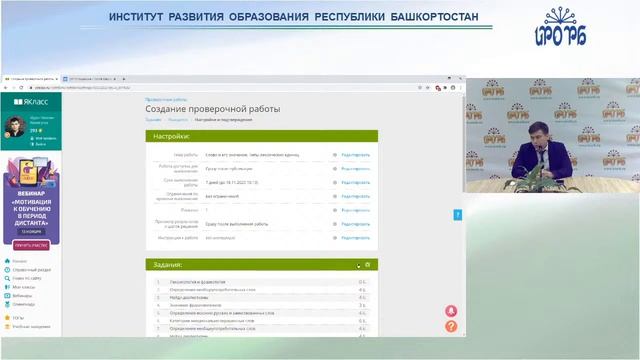Open Справочный раздел from sidebar menu
This screenshot has width=640, height=360.
point(32,270)
